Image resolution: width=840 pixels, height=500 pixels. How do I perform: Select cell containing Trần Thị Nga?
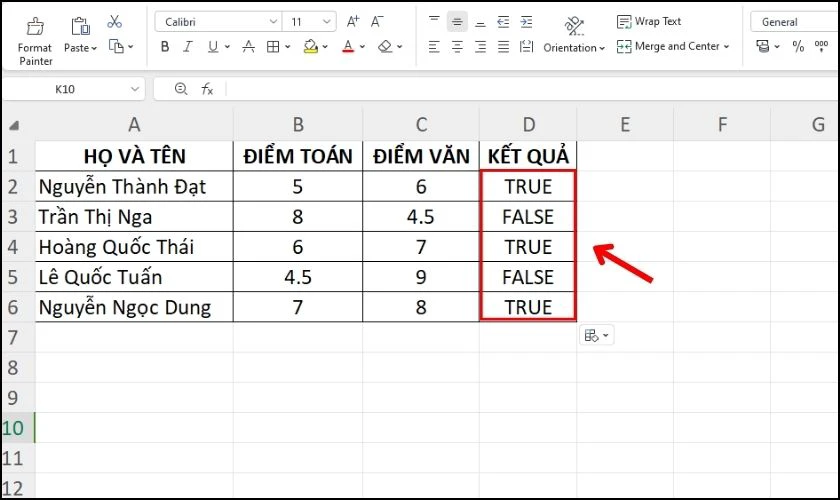tap(134, 217)
